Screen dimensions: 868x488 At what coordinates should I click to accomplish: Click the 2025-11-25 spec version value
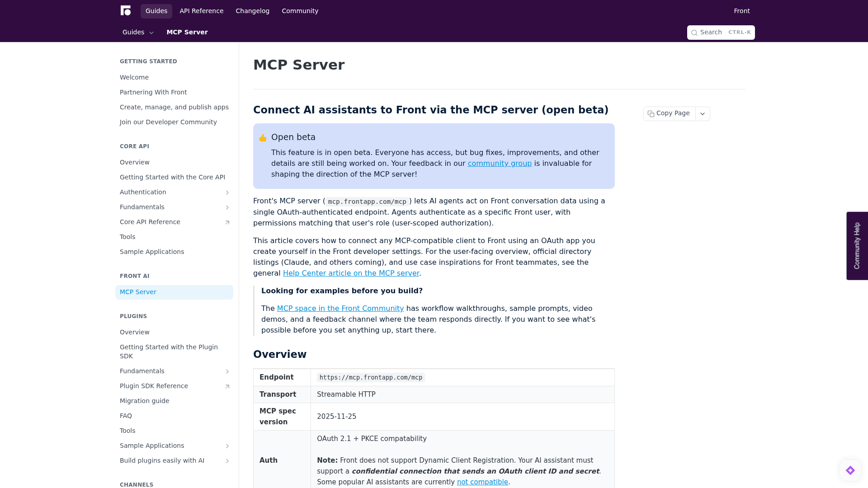pos(336,417)
